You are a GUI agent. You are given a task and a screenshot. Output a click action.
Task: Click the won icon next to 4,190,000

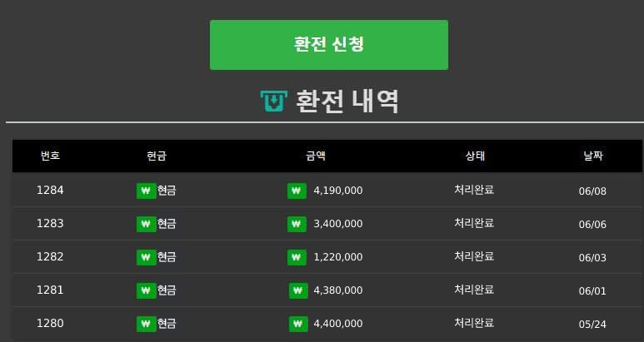[x=297, y=191]
